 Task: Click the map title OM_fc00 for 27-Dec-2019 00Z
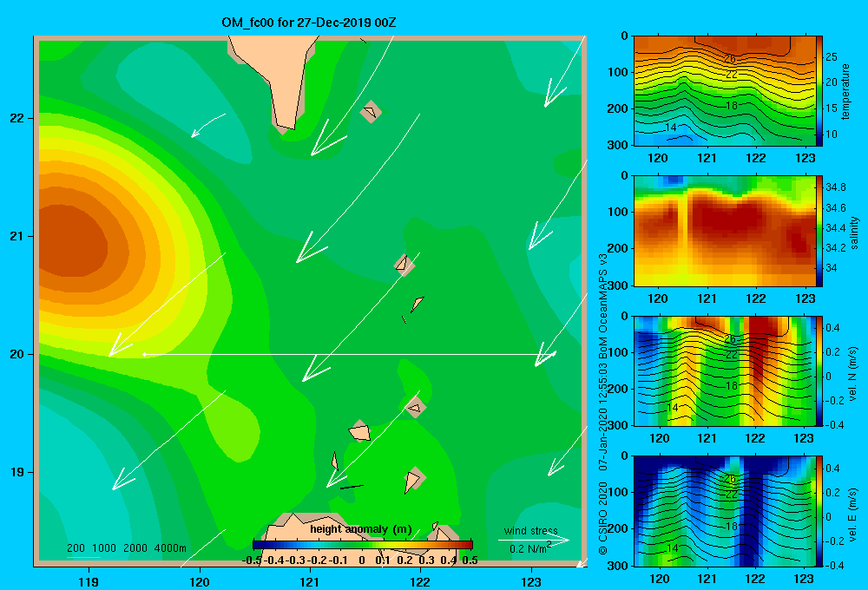click(309, 23)
